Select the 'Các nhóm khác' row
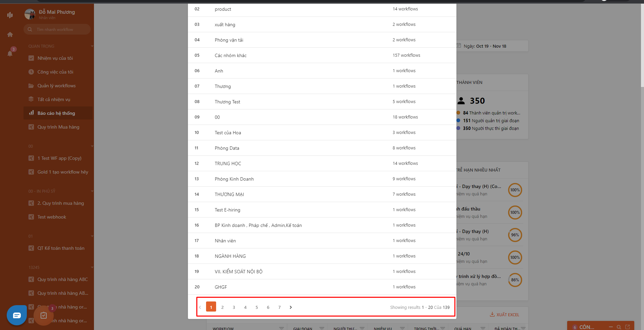This screenshot has width=644, height=330. click(x=322, y=55)
